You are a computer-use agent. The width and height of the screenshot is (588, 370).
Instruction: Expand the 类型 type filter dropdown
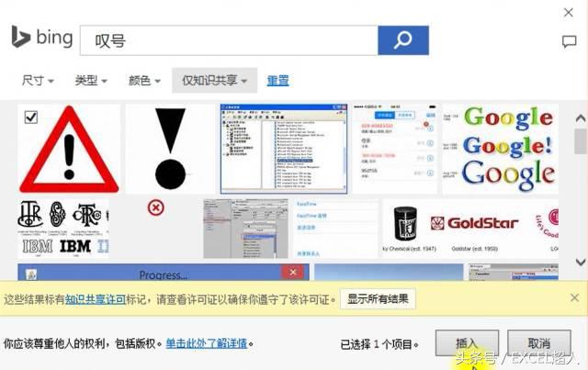(91, 80)
